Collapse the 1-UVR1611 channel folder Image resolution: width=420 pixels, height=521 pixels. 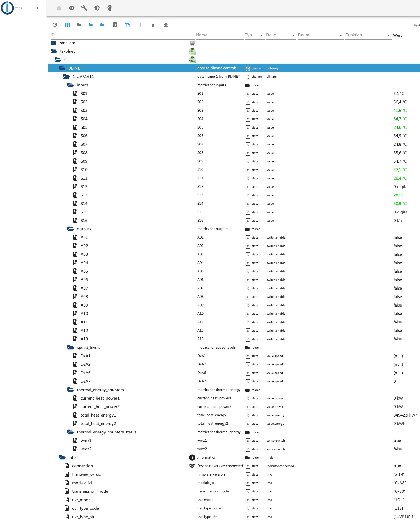[x=66, y=77]
